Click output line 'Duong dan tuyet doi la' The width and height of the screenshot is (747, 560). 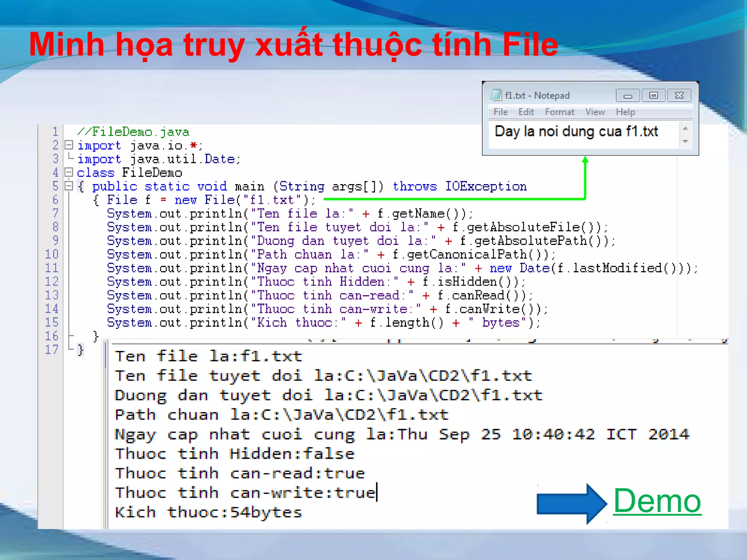(329, 396)
